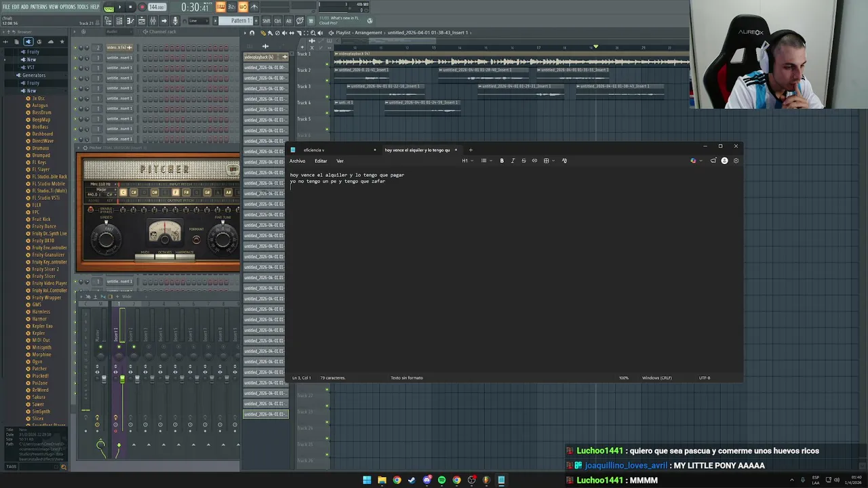Open the list style dropdown in Notepad
This screenshot has height=488, width=868.
click(486, 161)
